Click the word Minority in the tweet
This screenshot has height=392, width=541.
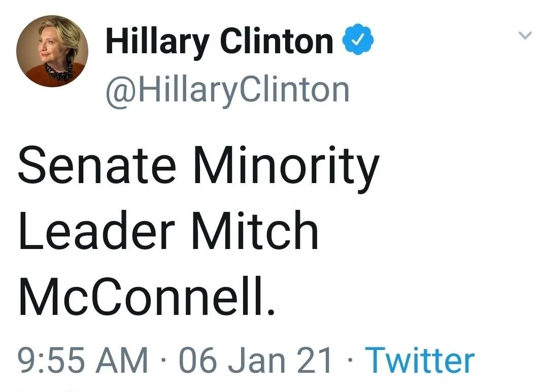click(x=286, y=167)
